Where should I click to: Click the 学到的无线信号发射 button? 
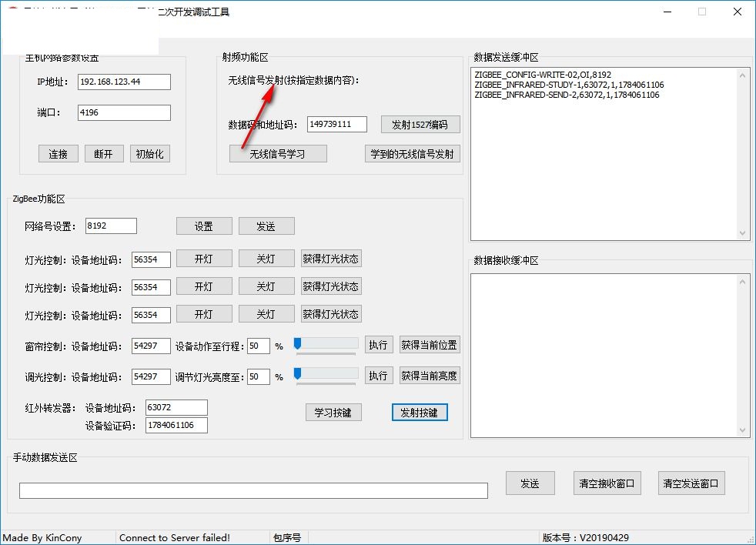coord(412,154)
